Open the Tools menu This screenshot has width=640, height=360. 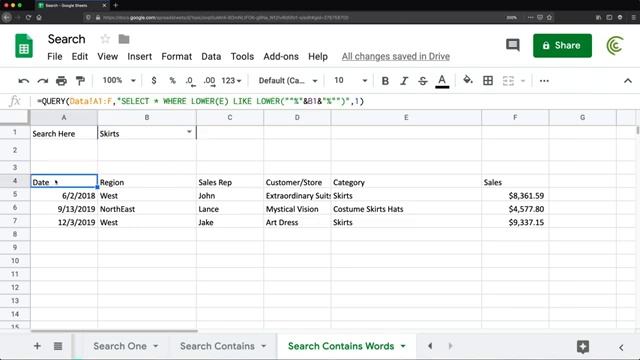tap(242, 57)
